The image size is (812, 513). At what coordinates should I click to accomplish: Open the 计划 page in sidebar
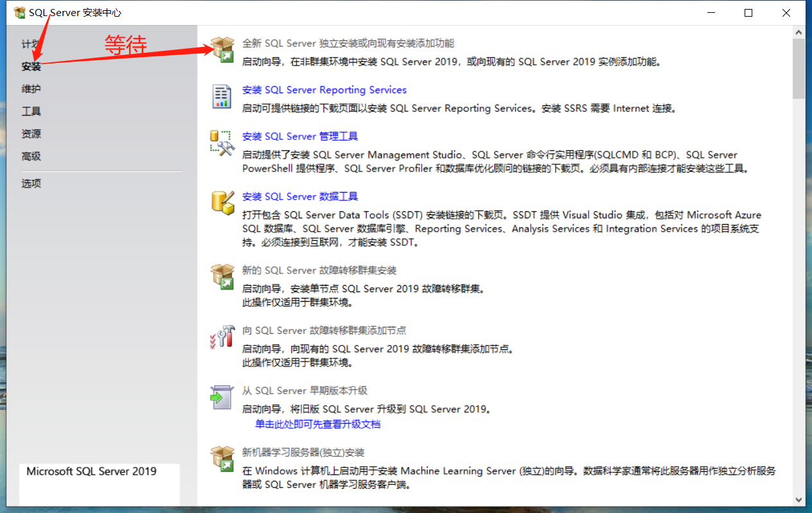click(x=30, y=44)
